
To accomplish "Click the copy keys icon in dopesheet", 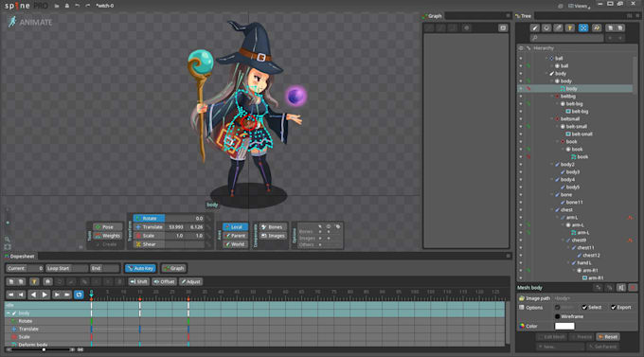I will coord(11,281).
